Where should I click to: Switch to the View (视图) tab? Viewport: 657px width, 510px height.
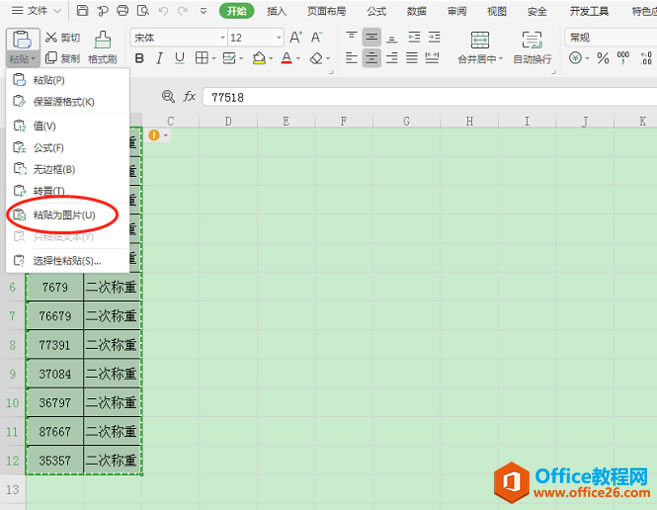pyautogui.click(x=497, y=11)
